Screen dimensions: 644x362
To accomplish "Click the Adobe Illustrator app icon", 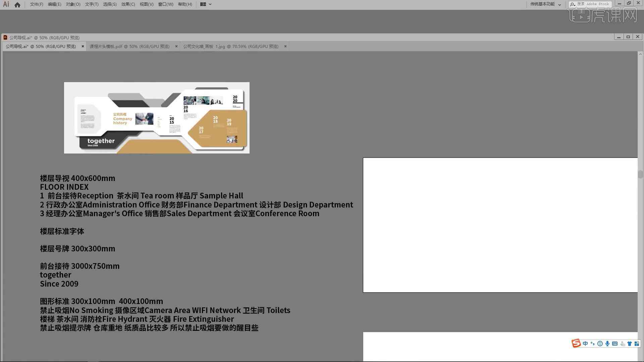I will tap(5, 4).
